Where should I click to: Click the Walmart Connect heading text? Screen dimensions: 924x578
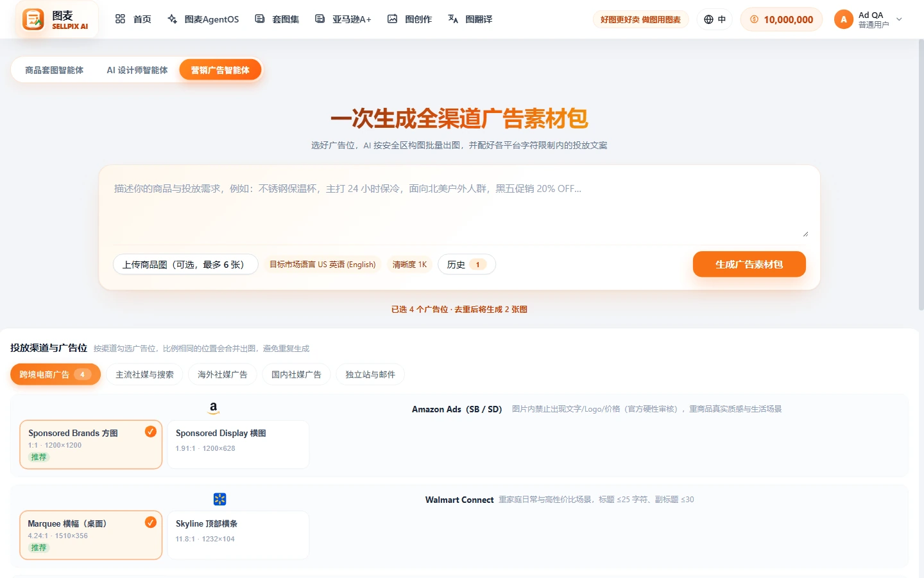click(x=459, y=500)
